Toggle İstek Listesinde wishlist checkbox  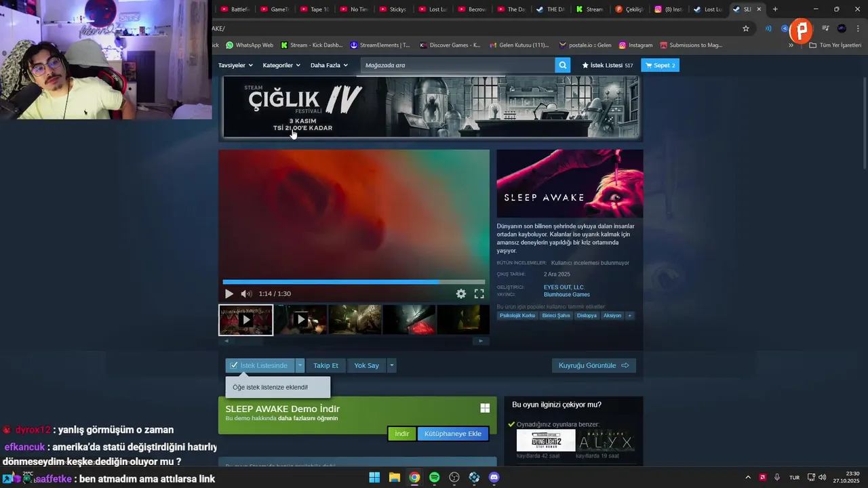pos(260,365)
